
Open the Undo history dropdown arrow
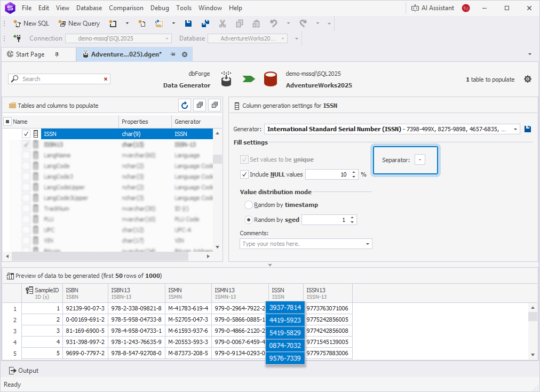[x=288, y=23]
